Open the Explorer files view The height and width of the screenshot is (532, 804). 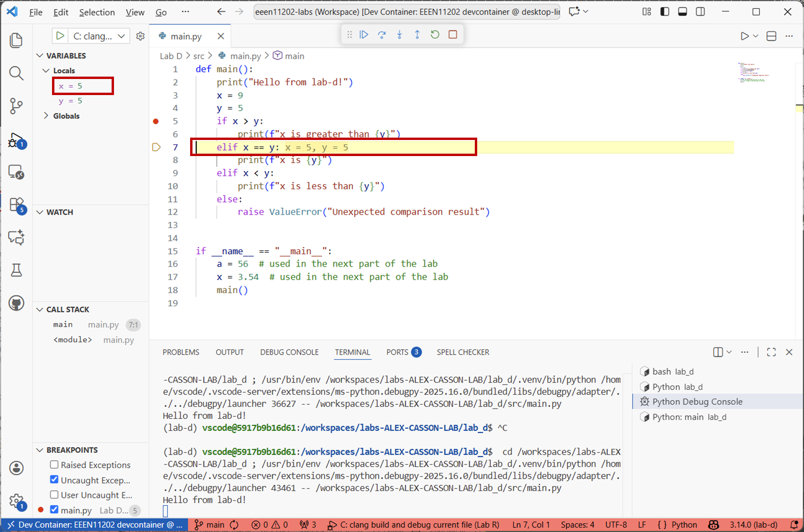(x=16, y=40)
